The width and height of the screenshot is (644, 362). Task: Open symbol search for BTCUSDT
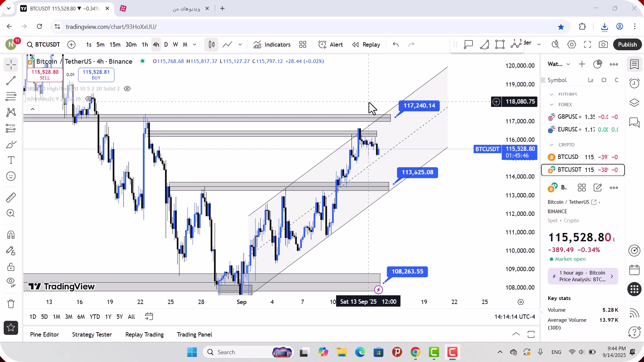point(44,45)
